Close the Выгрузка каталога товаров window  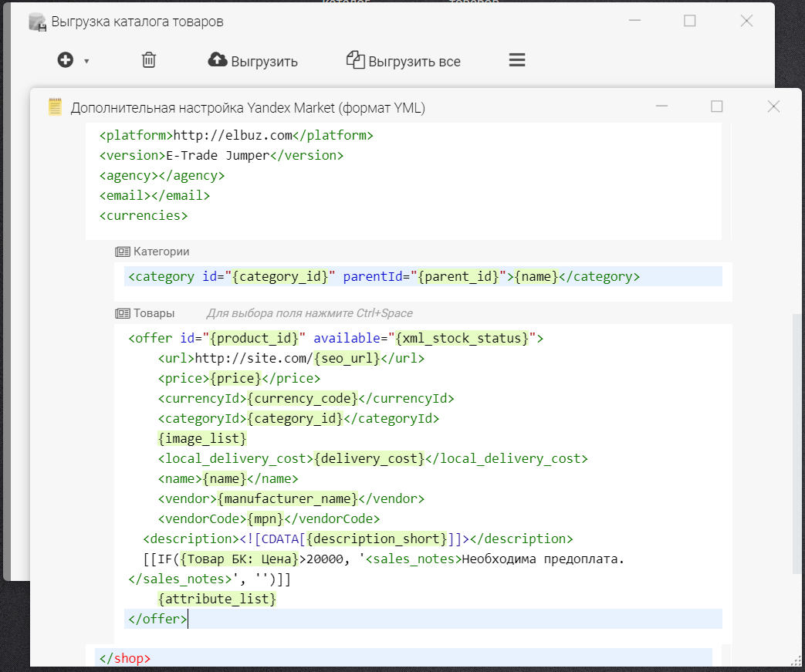(746, 21)
